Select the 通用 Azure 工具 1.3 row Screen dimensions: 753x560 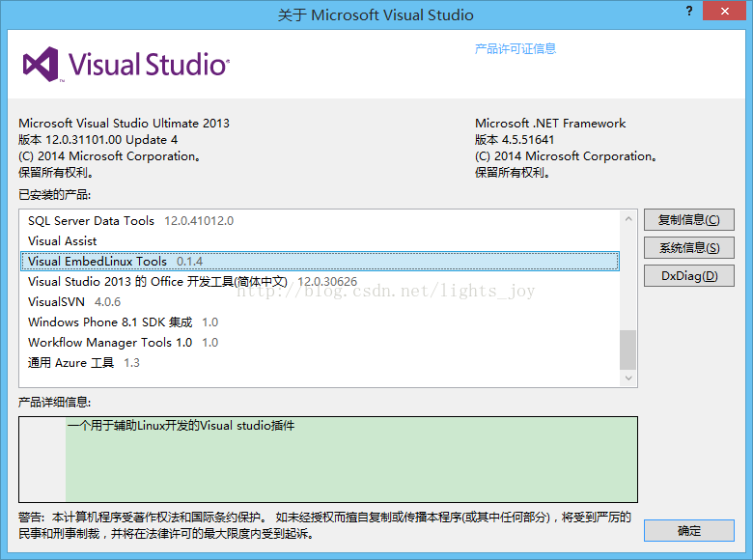(320, 363)
